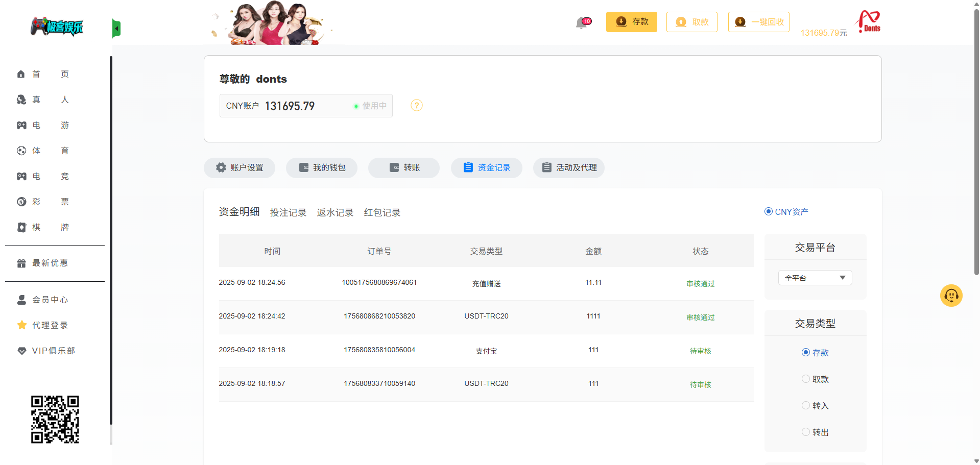The image size is (980, 465).
Task: Click the QR code image
Action: [x=55, y=420]
